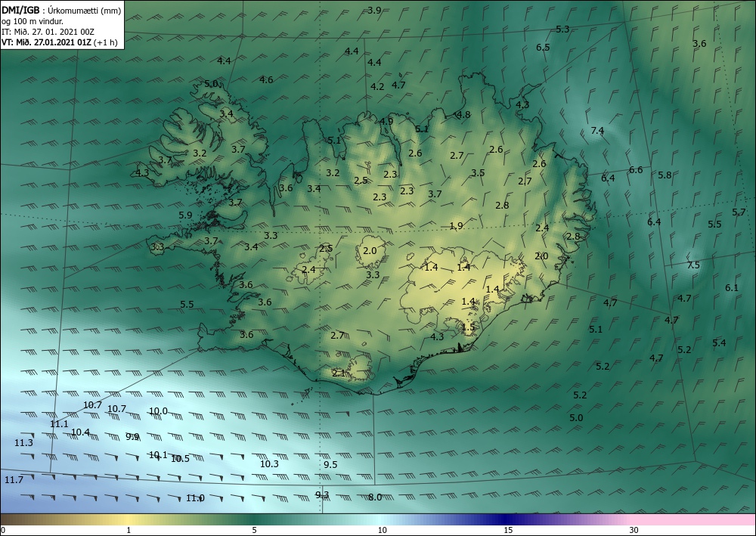Click the color scale tick label '30'
756x536 pixels.
(x=634, y=530)
